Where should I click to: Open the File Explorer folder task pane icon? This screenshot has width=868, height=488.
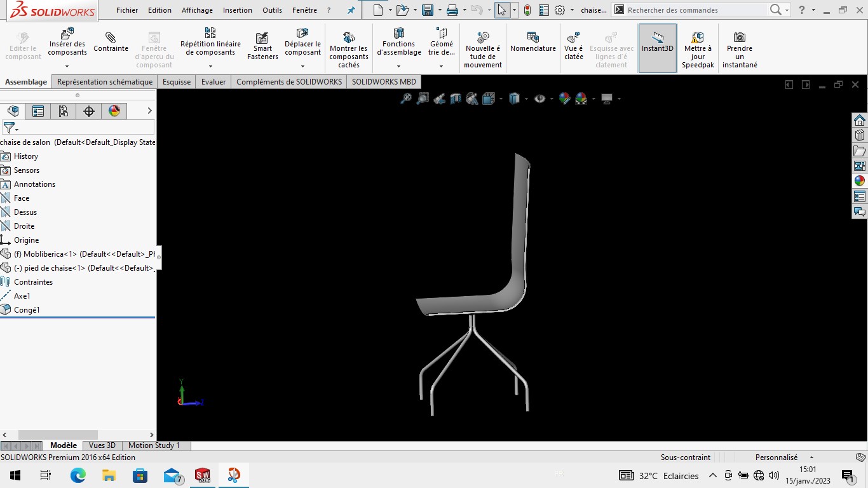tap(860, 151)
